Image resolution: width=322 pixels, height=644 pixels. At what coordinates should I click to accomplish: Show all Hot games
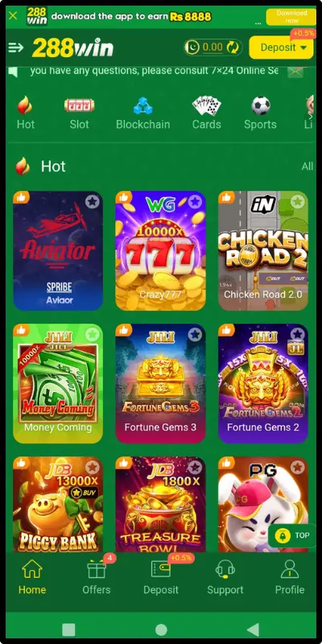tap(308, 167)
